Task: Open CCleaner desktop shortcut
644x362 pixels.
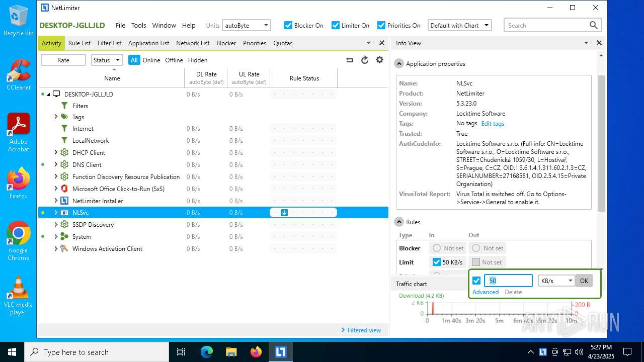Action: tap(19, 74)
